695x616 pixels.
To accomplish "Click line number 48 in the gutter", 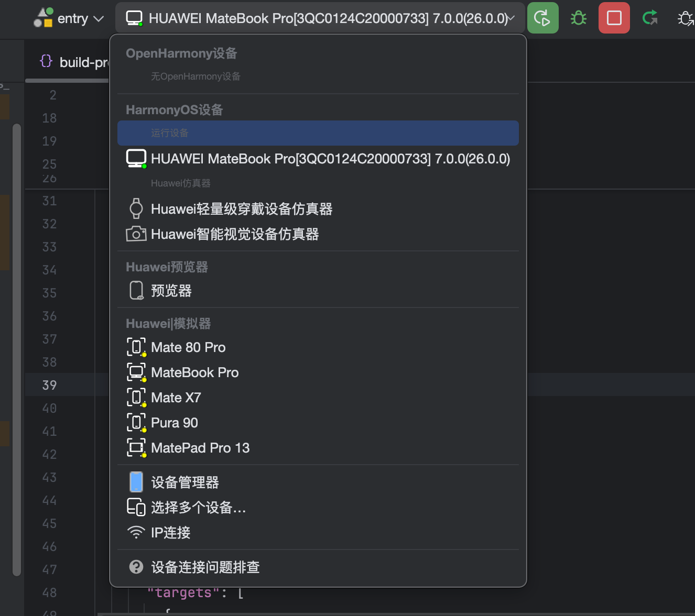I will pyautogui.click(x=49, y=592).
